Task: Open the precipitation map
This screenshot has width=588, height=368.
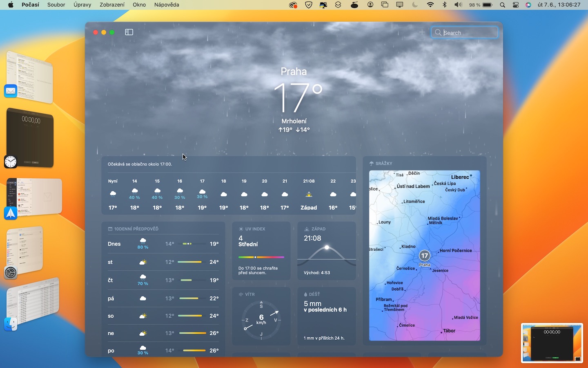Action: pyautogui.click(x=425, y=256)
